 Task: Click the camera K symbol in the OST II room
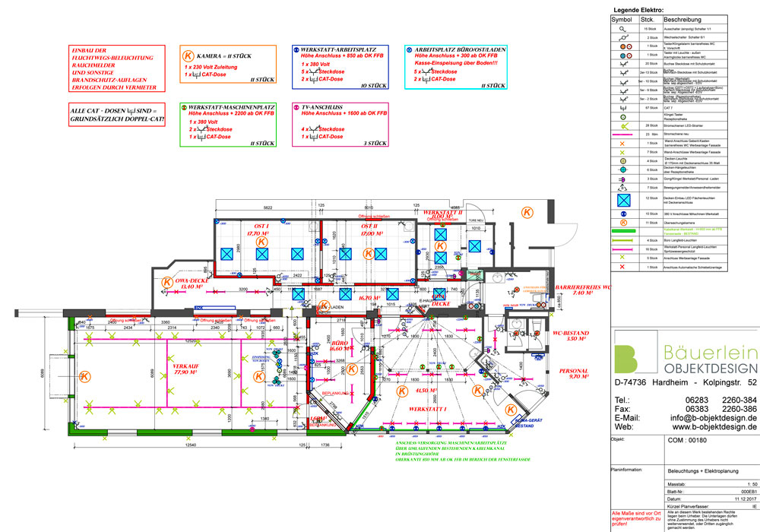pos(369,253)
